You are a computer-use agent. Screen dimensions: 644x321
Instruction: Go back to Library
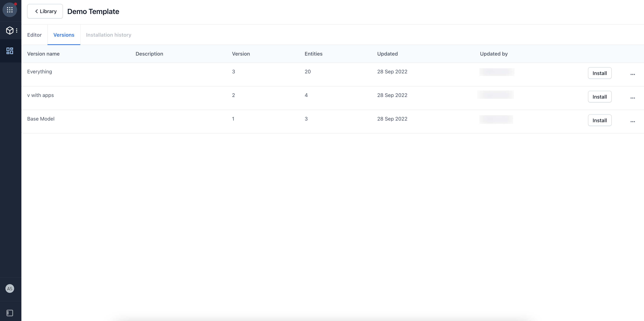tap(45, 11)
